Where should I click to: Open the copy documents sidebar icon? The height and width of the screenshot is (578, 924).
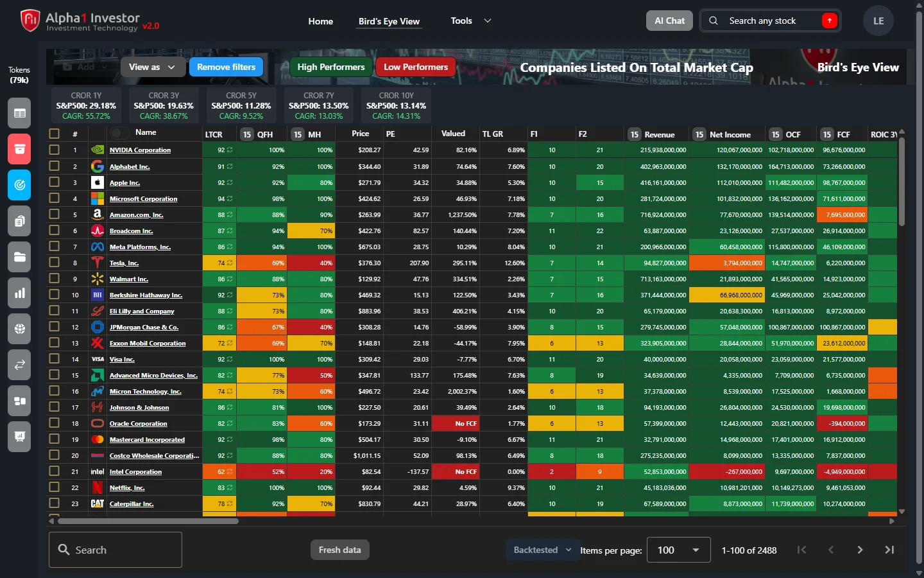click(19, 221)
